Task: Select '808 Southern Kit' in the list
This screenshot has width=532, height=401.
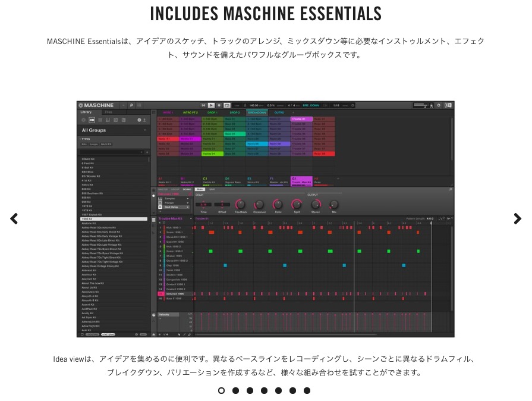Action: pyautogui.click(x=114, y=193)
